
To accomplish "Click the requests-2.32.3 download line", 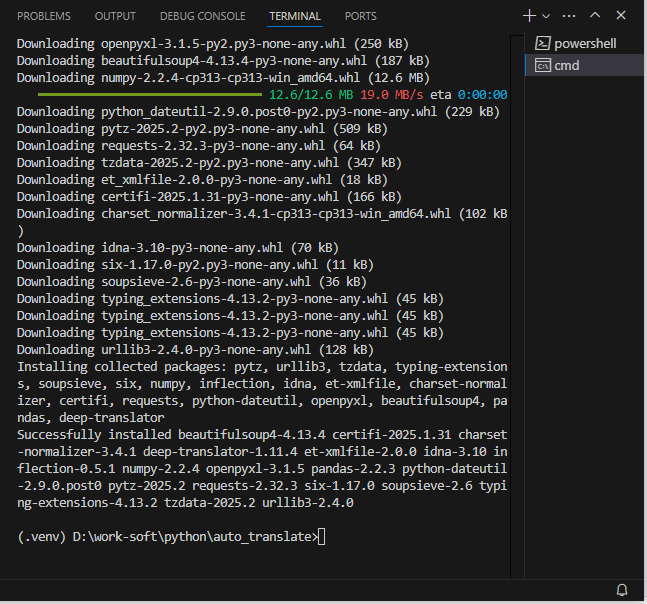I will [x=199, y=146].
